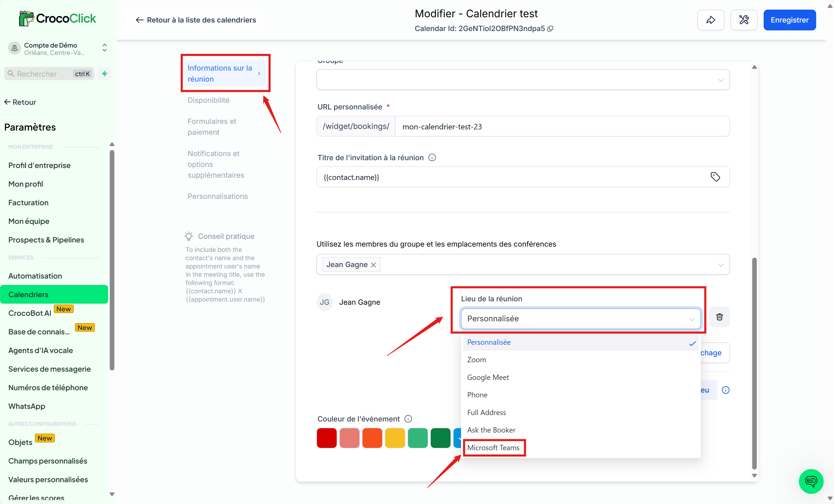Go back via Retour à la liste des calendriers
The width and height of the screenshot is (834, 504).
coord(196,20)
